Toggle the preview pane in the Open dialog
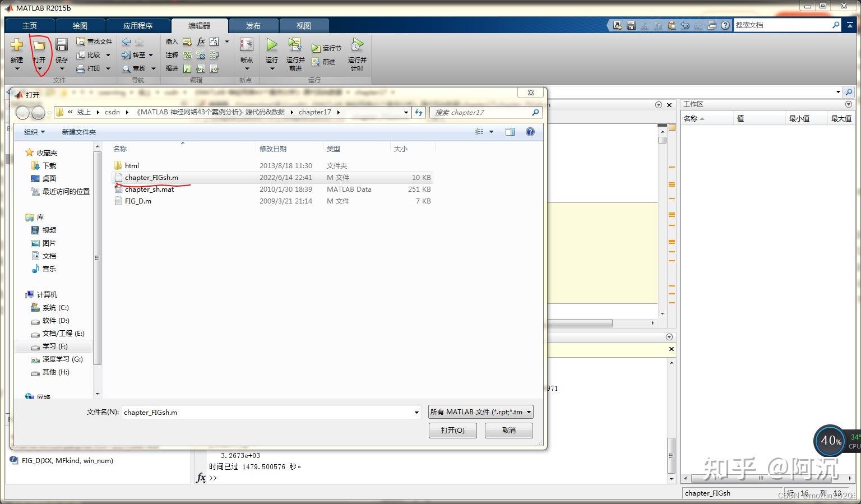The image size is (861, 504). click(x=510, y=131)
